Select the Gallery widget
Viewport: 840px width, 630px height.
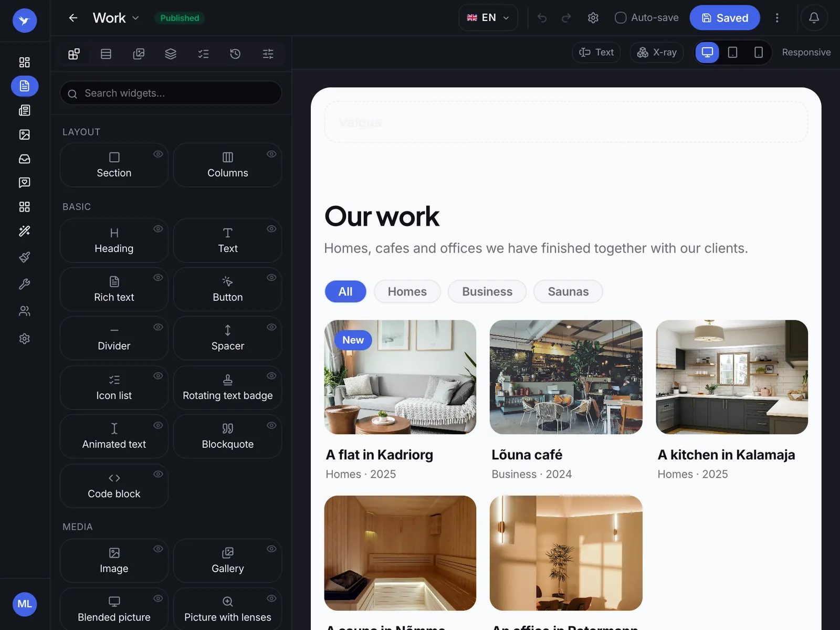pyautogui.click(x=227, y=561)
